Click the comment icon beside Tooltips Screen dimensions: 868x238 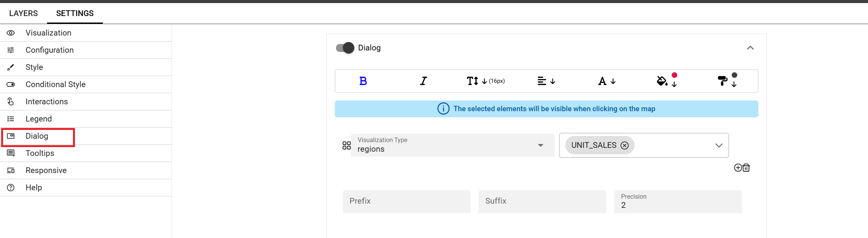11,153
